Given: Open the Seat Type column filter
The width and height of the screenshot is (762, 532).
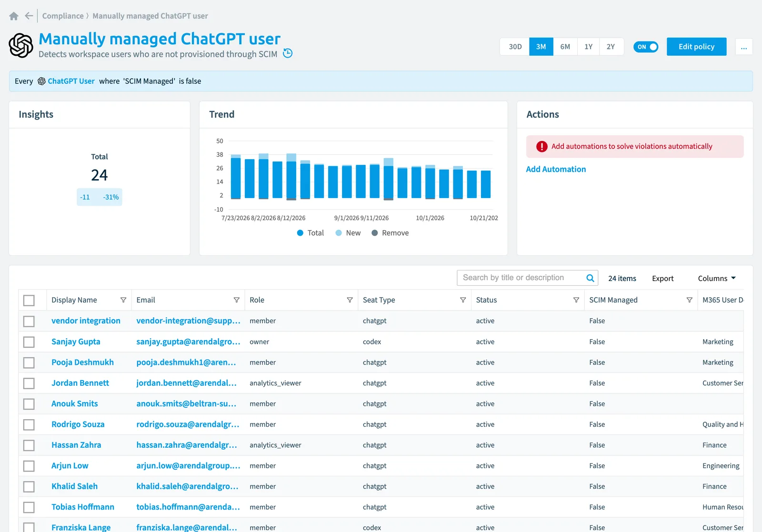Looking at the screenshot, I should [463, 300].
